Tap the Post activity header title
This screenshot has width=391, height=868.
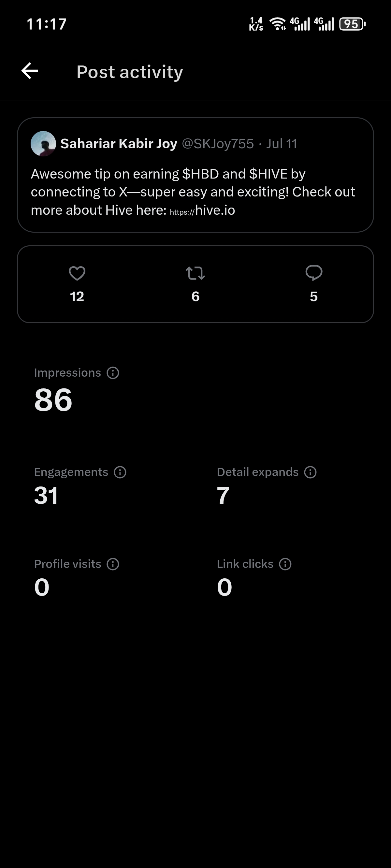tap(130, 72)
